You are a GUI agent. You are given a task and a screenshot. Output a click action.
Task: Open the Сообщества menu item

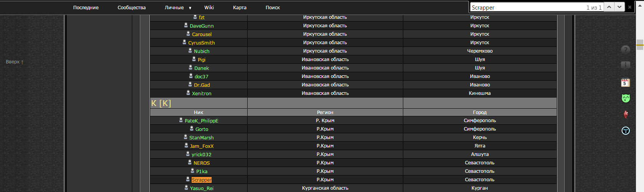[131, 8]
